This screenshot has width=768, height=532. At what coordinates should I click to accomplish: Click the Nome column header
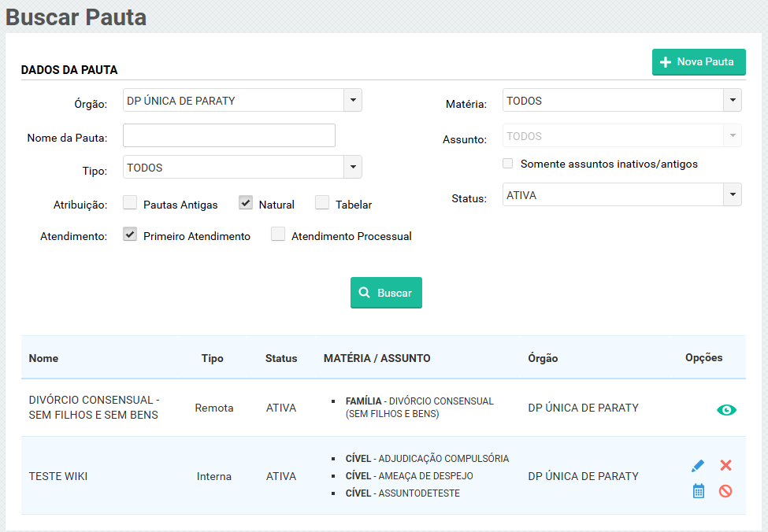click(x=44, y=358)
